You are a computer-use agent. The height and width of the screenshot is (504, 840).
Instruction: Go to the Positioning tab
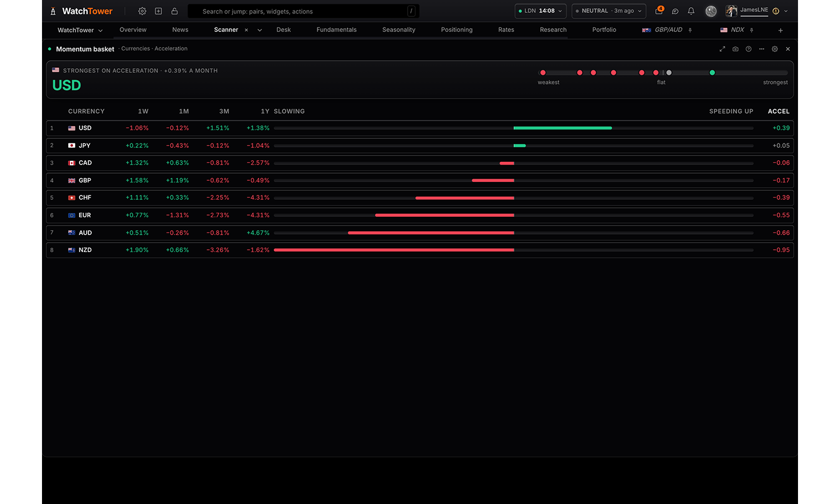pyautogui.click(x=457, y=30)
